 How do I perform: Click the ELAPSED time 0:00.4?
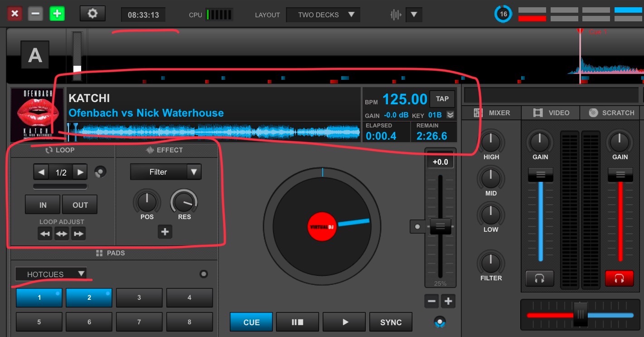381,136
